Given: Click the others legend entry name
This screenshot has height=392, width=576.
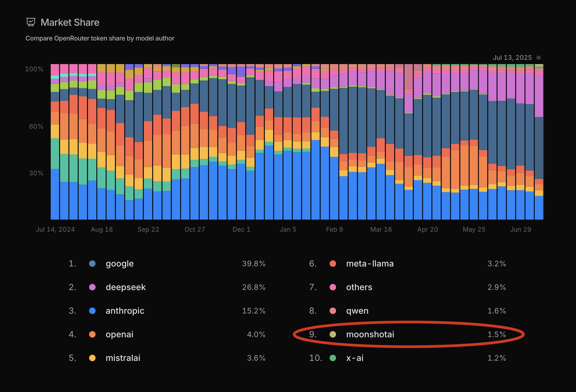Looking at the screenshot, I should (x=359, y=287).
